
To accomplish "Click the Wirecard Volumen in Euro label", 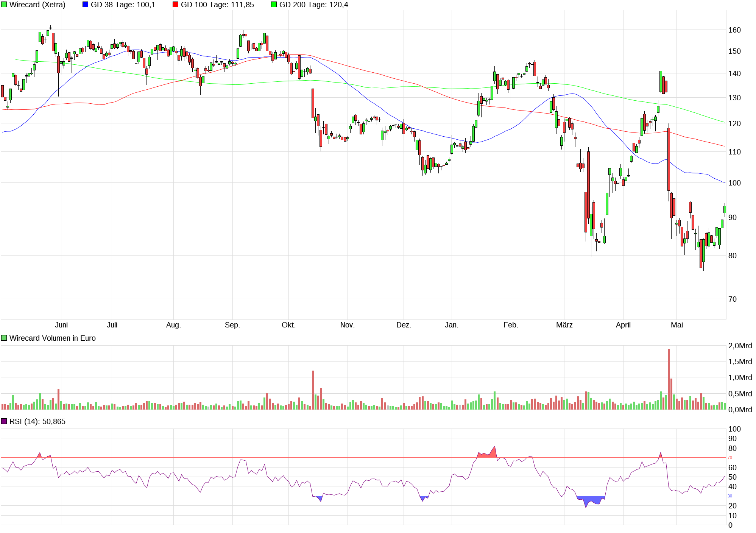I will click(x=52, y=338).
